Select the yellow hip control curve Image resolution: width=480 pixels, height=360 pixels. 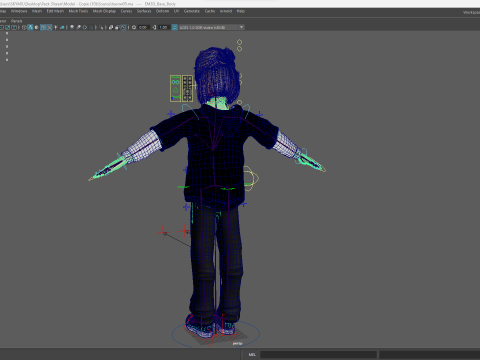(x=251, y=178)
